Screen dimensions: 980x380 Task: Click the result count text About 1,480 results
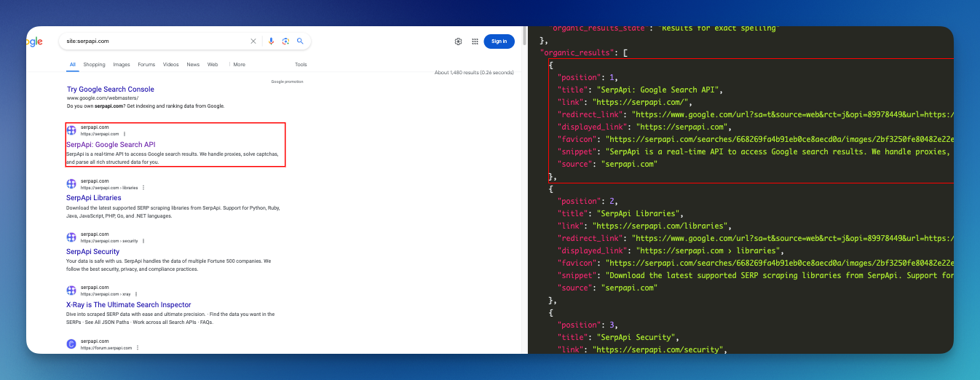coord(474,73)
